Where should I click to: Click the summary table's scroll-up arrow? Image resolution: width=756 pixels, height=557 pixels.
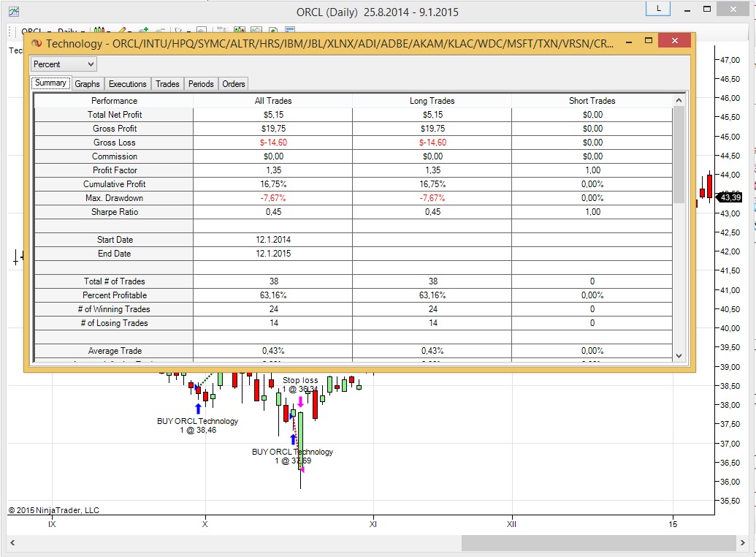click(679, 100)
